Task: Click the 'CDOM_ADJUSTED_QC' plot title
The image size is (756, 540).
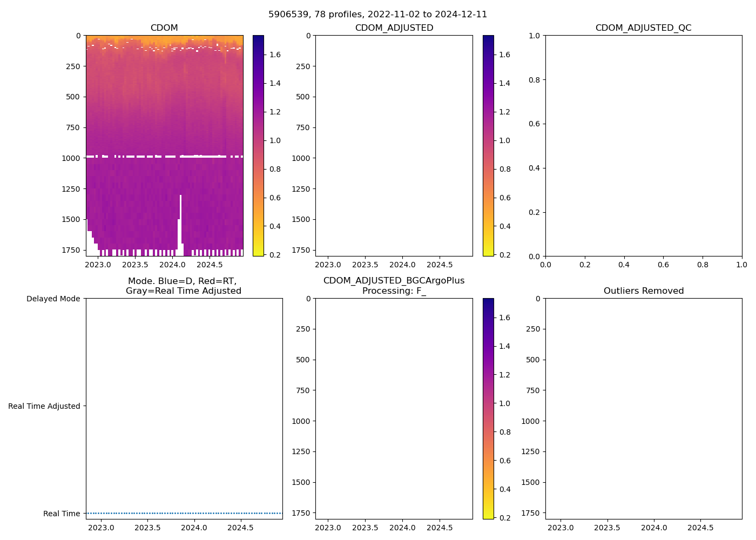Action: click(643, 28)
